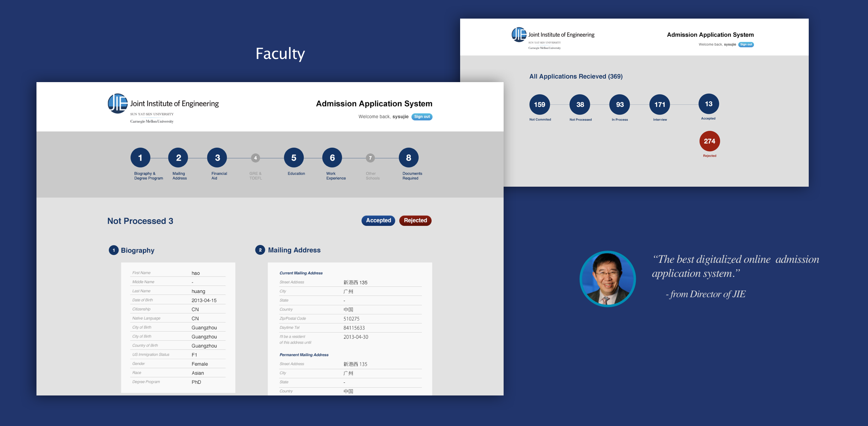The image size is (868, 426).
Task: View the 38 Not Processed applications
Action: point(580,105)
